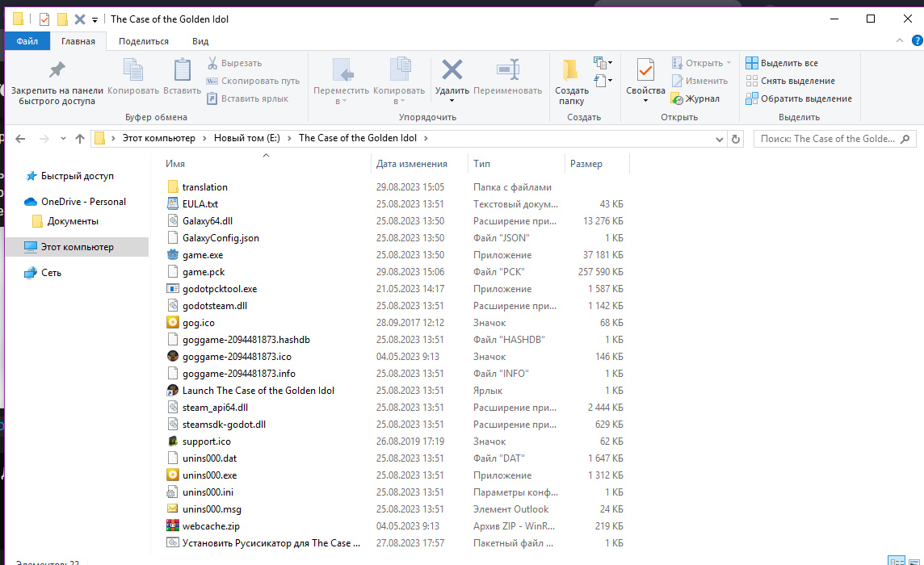This screenshot has width=924, height=565.
Task: Open the Share (Поделиться) tab
Action: [x=144, y=41]
